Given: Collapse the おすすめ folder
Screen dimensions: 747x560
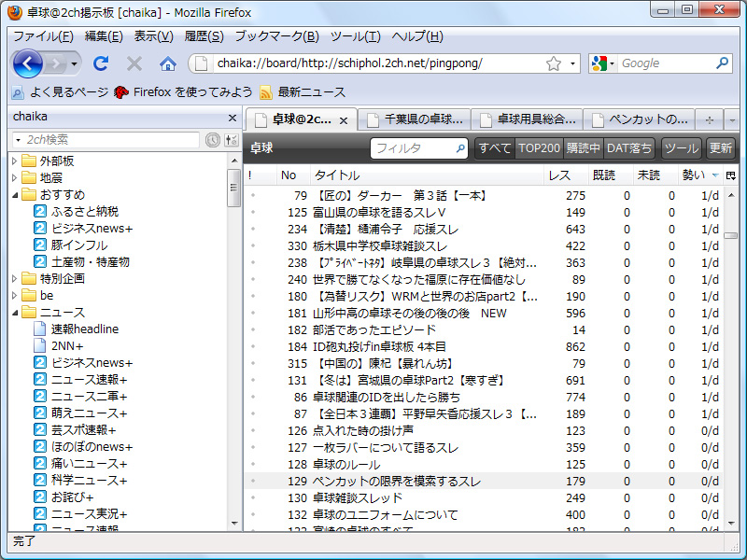Looking at the screenshot, I should click(x=14, y=195).
